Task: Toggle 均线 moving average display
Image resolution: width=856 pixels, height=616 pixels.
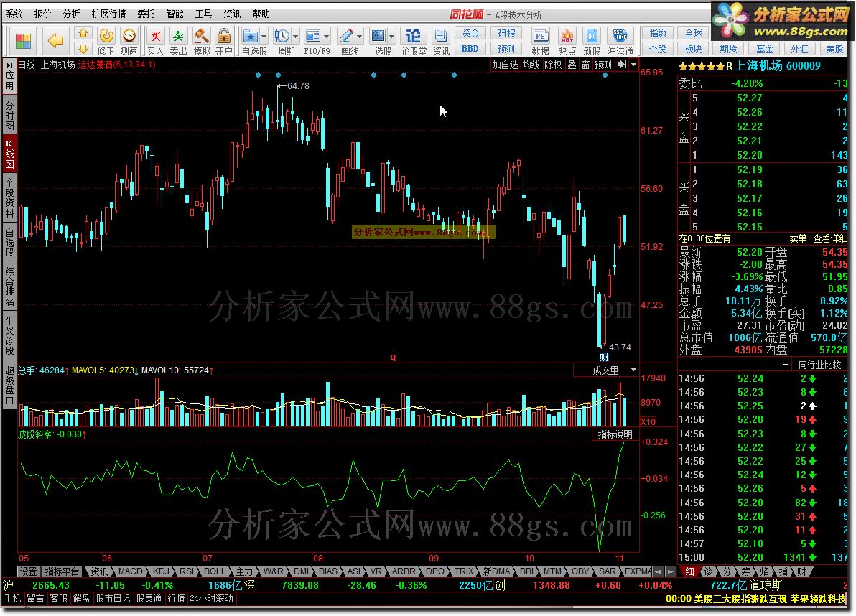Action: tap(531, 65)
